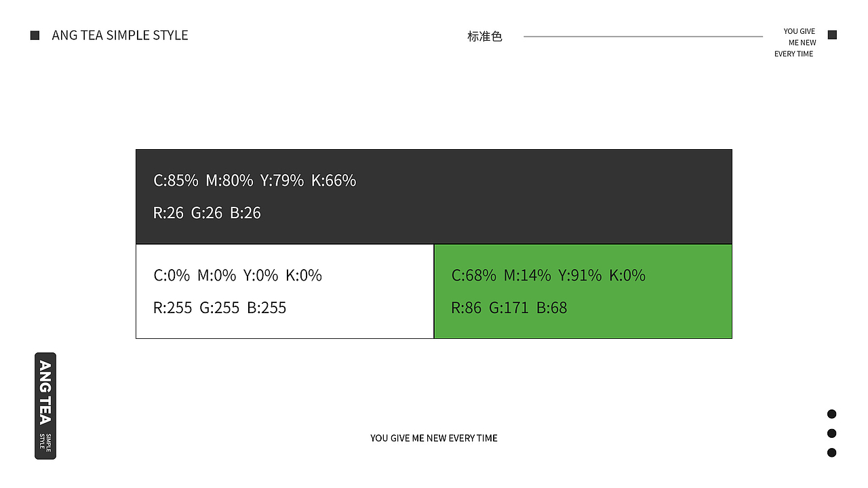Select the dark gray color swatch
This screenshot has width=868, height=488.
tap(542, 197)
